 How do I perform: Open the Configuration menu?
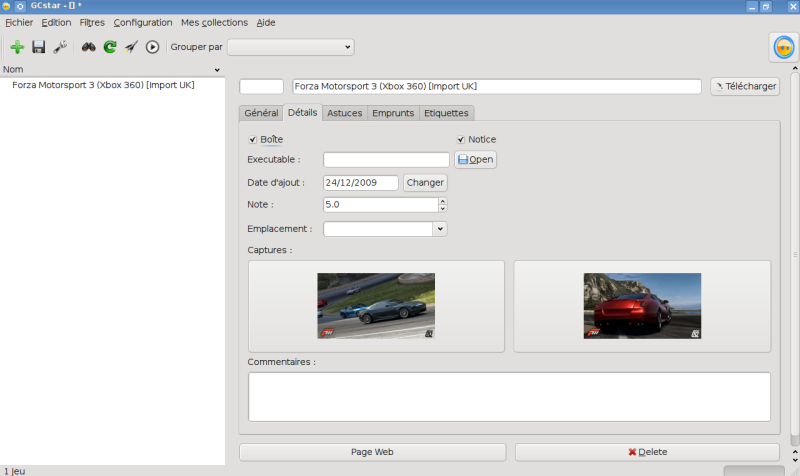click(x=143, y=22)
